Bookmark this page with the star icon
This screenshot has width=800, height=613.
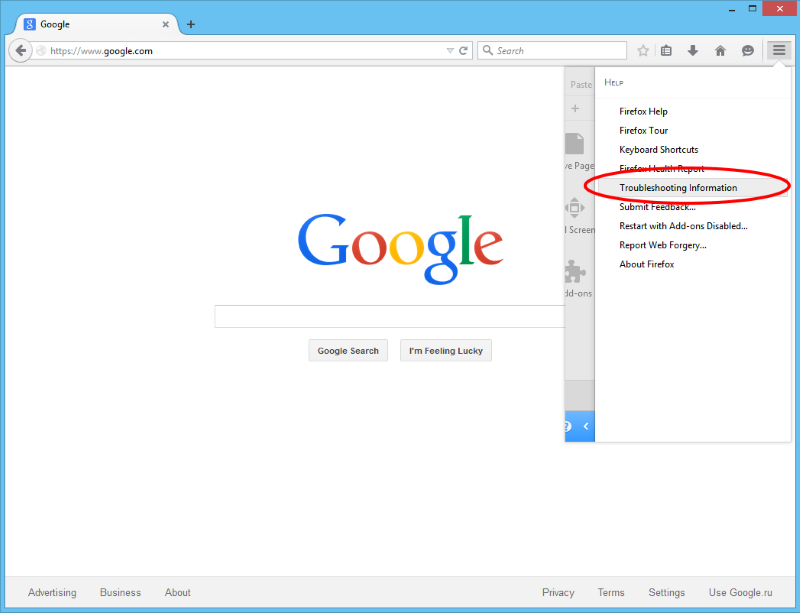click(x=643, y=51)
